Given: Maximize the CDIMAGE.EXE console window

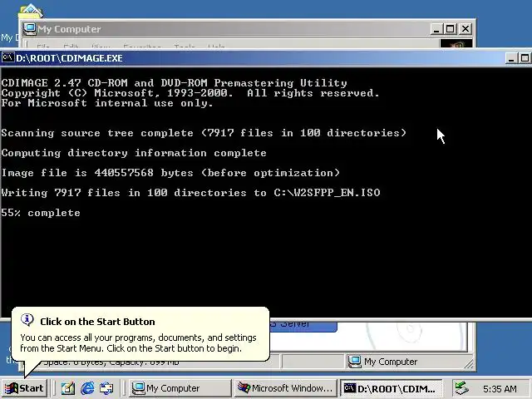Looking at the screenshot, I should (x=525, y=58).
